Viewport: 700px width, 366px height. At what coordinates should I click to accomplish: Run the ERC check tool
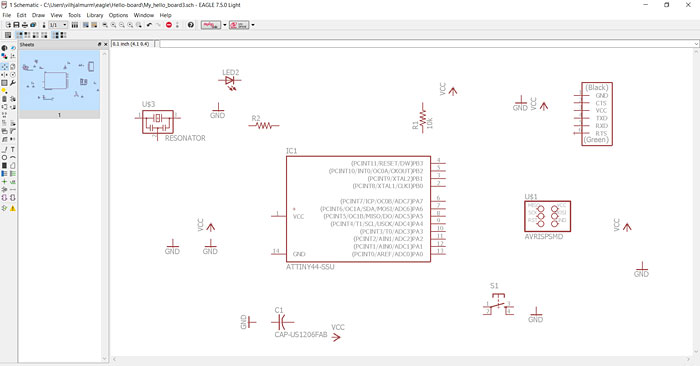pos(4,208)
